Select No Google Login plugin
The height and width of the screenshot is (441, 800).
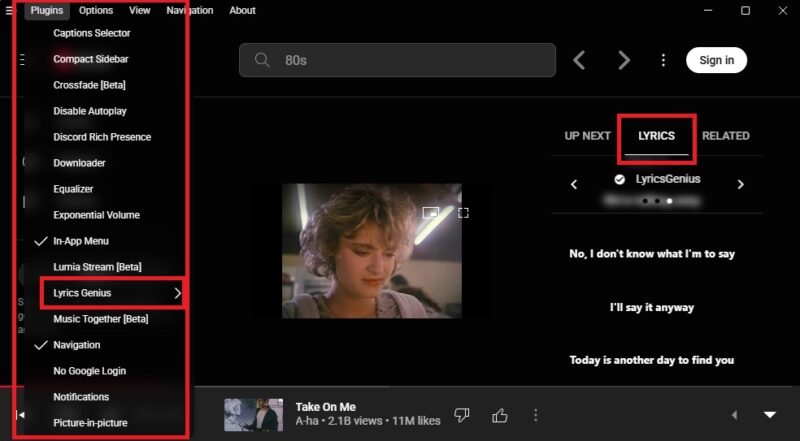pyautogui.click(x=90, y=371)
